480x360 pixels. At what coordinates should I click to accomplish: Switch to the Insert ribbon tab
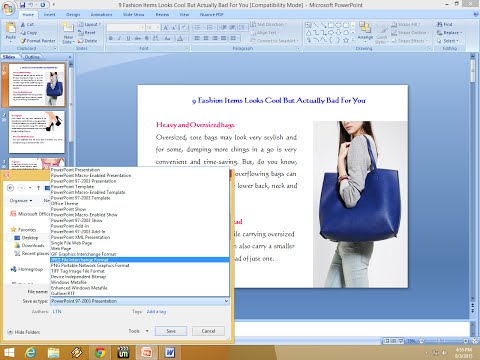49,15
